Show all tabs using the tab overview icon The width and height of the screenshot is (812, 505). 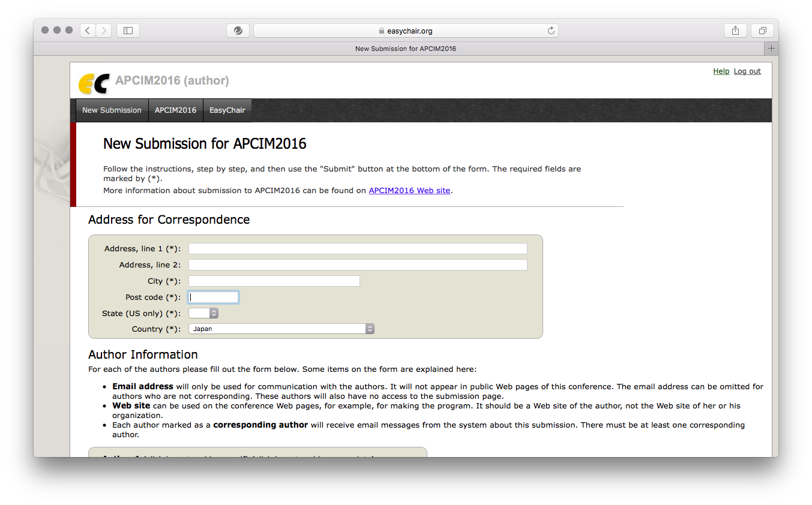tap(762, 31)
